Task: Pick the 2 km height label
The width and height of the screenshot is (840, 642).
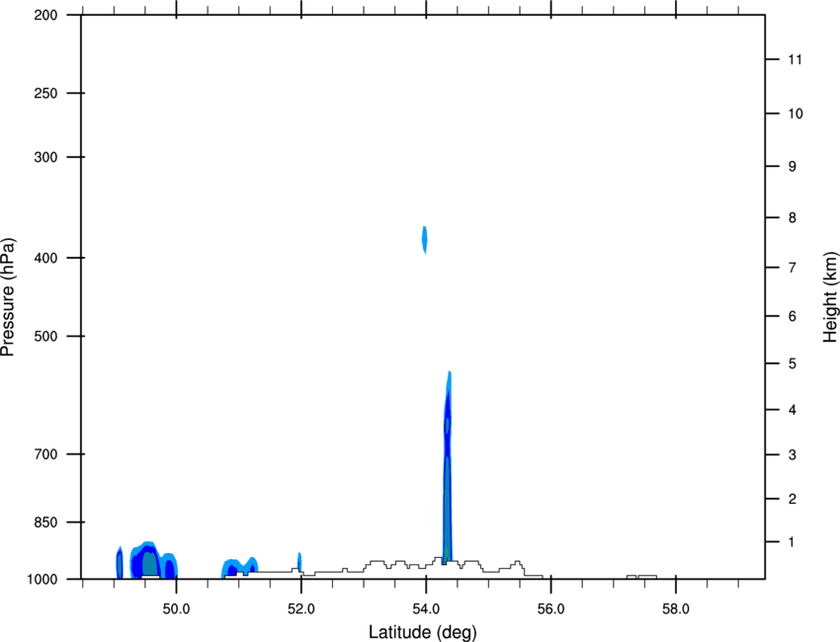Action: 792,499
